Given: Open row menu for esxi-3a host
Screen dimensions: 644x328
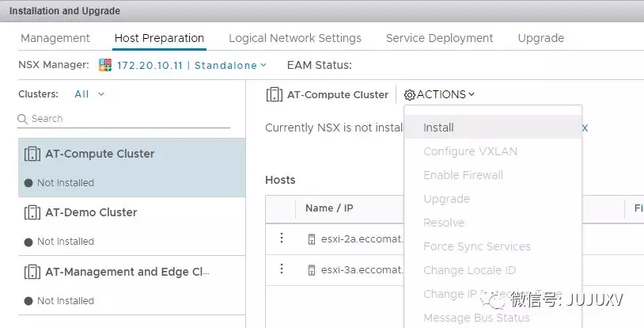Looking at the screenshot, I should click(282, 269).
